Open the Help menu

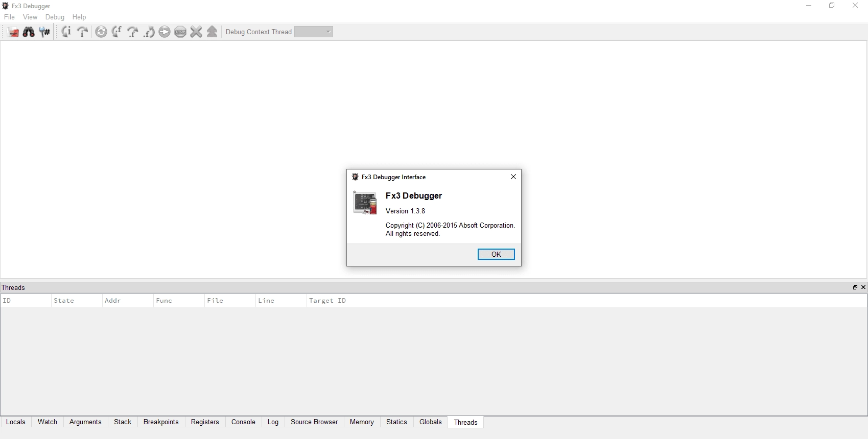[79, 17]
